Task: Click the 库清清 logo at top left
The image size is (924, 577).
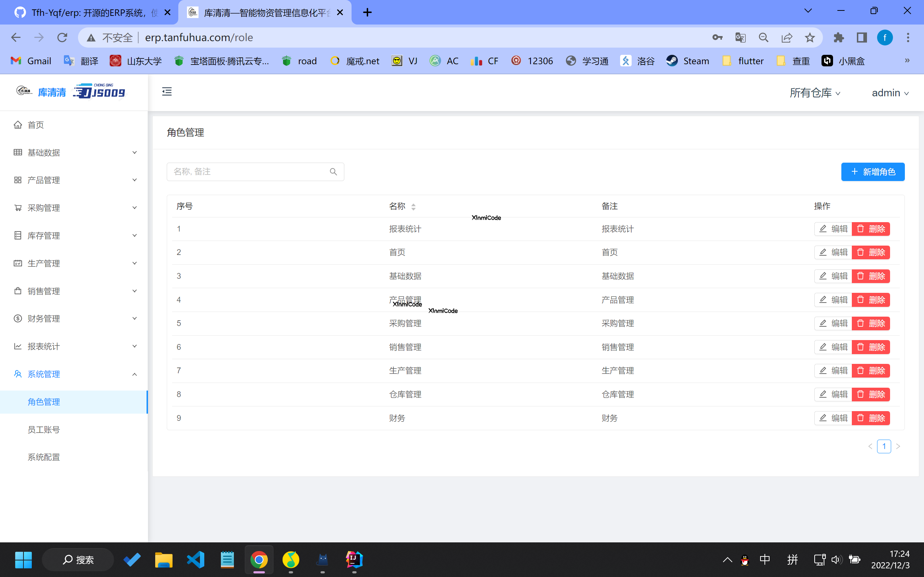Action: pos(52,92)
